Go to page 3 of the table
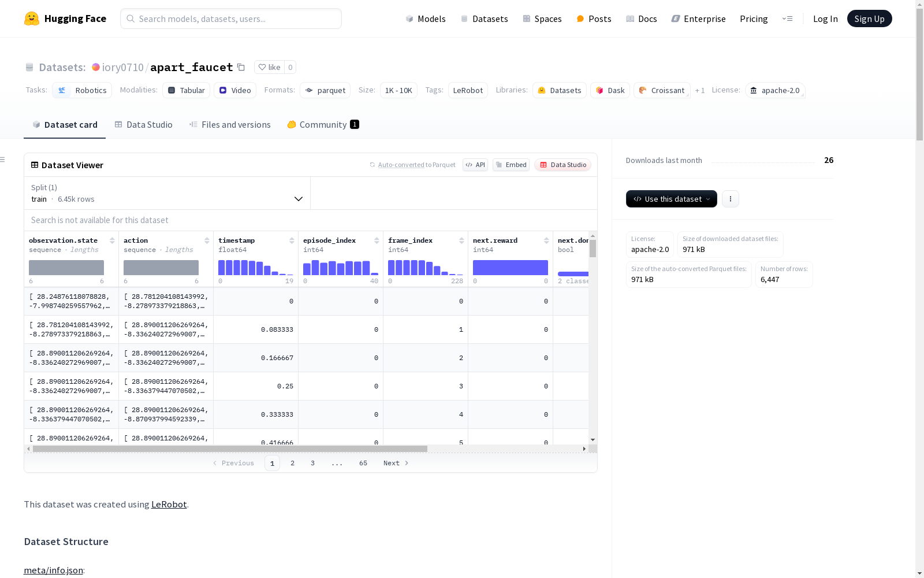This screenshot has width=924, height=578. click(x=313, y=463)
